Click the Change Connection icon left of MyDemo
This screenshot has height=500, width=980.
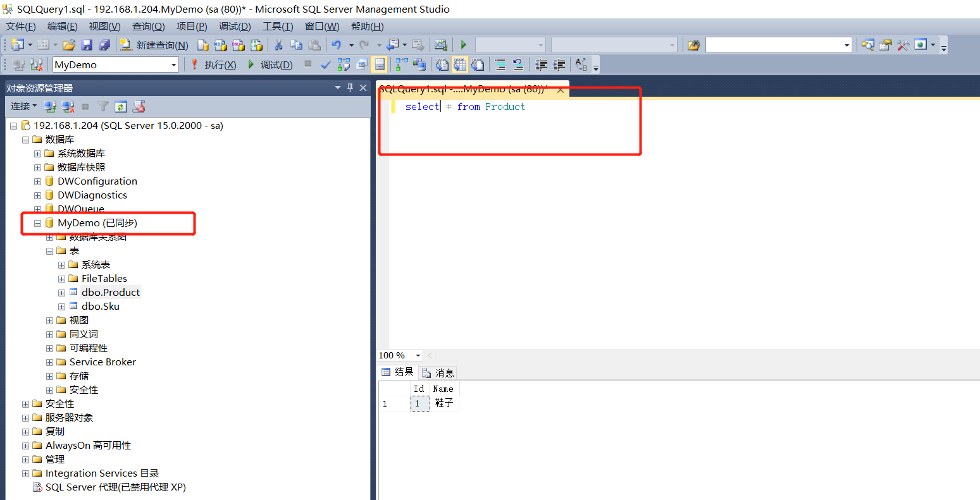(36, 64)
